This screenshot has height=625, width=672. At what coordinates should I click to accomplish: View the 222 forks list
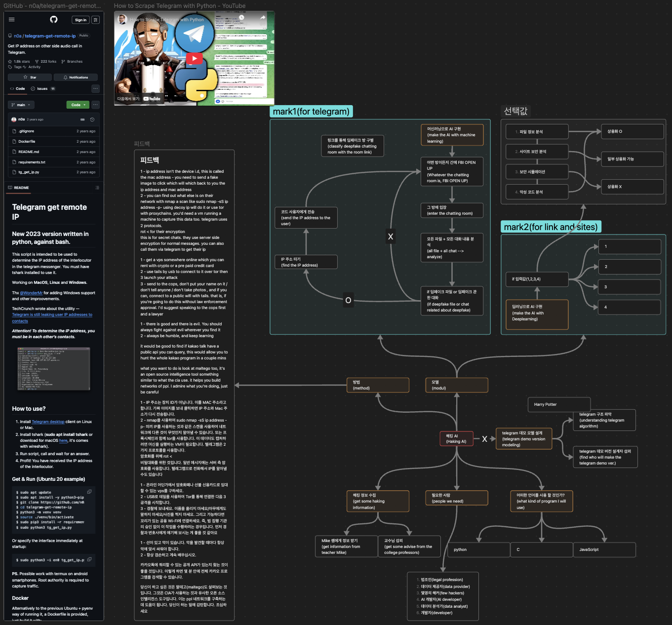pos(45,62)
